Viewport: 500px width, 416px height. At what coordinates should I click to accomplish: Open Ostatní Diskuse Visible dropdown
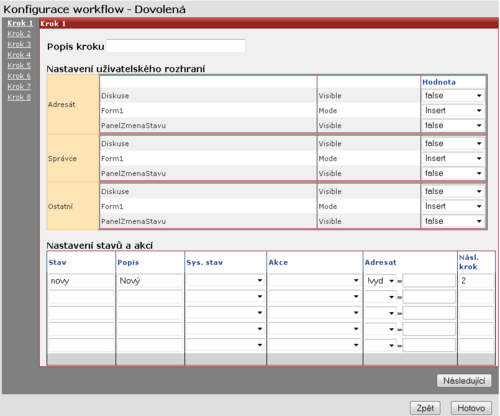(453, 191)
